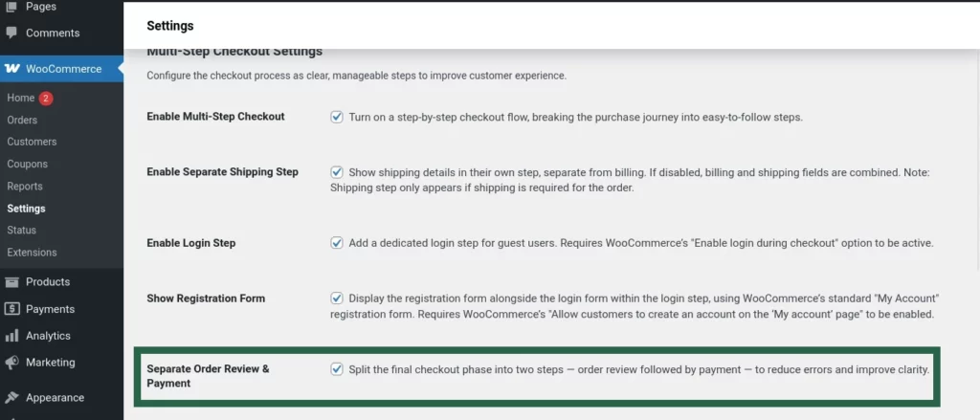Image resolution: width=980 pixels, height=420 pixels.
Task: Go to Customers in WooCommerce menu
Action: [32, 143]
